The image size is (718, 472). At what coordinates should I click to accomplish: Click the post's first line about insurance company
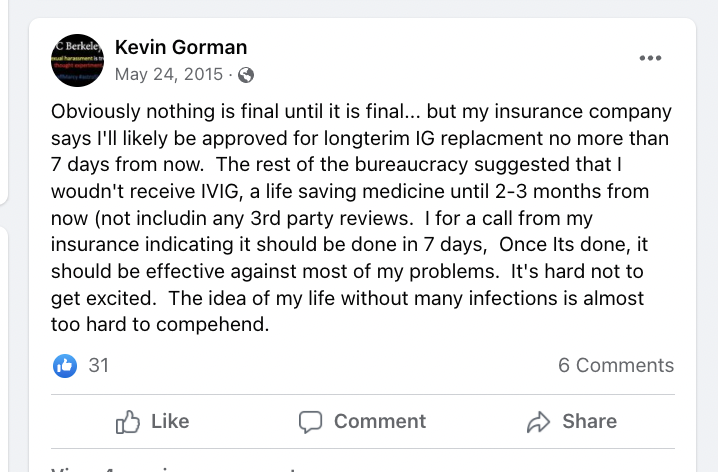(x=361, y=112)
